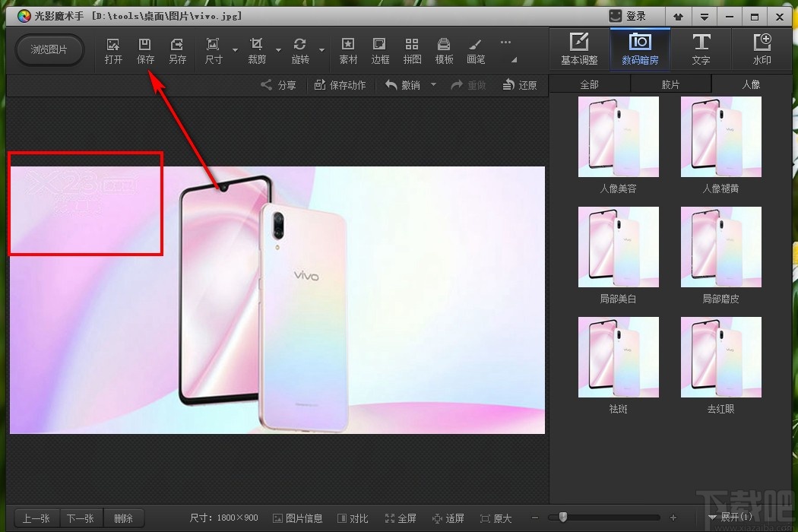Image resolution: width=798 pixels, height=532 pixels.
Task: Open the 素材 (Materials) tool
Action: point(348,51)
